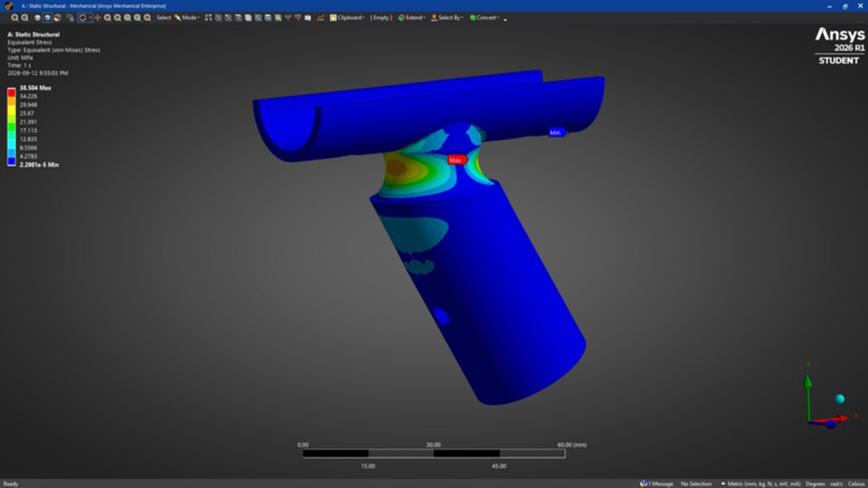The width and height of the screenshot is (868, 488).
Task: Open the 1 Message status bar entry
Action: pos(657,484)
